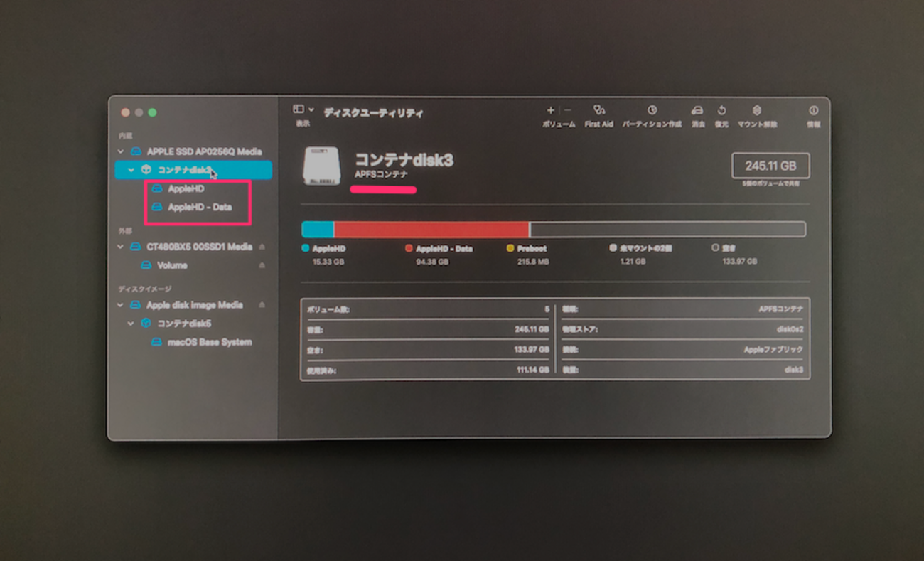This screenshot has height=561, width=924.
Task: Click the disk icon beside AppleHD - Data
Action: pyautogui.click(x=156, y=208)
